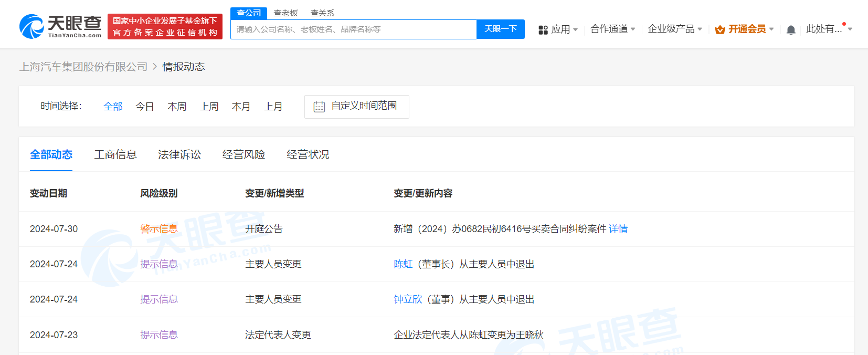Open the user account dropdown
The height and width of the screenshot is (355, 868).
click(x=829, y=29)
